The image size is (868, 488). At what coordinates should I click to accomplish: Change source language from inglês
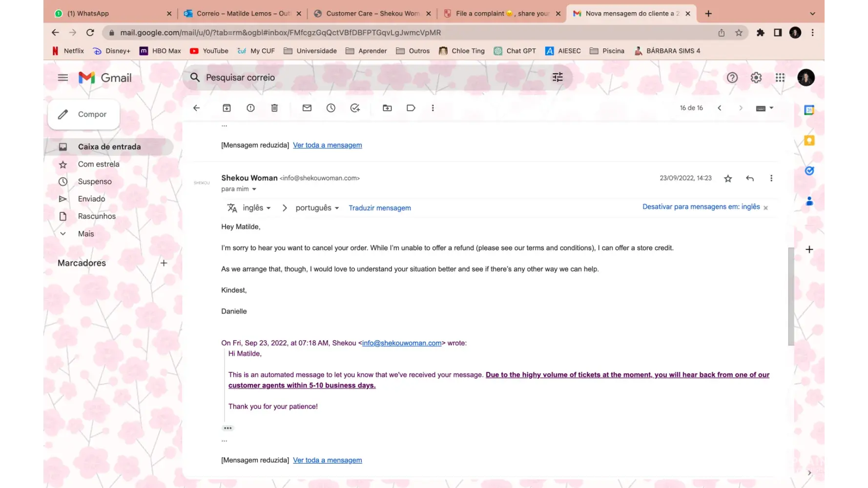256,208
